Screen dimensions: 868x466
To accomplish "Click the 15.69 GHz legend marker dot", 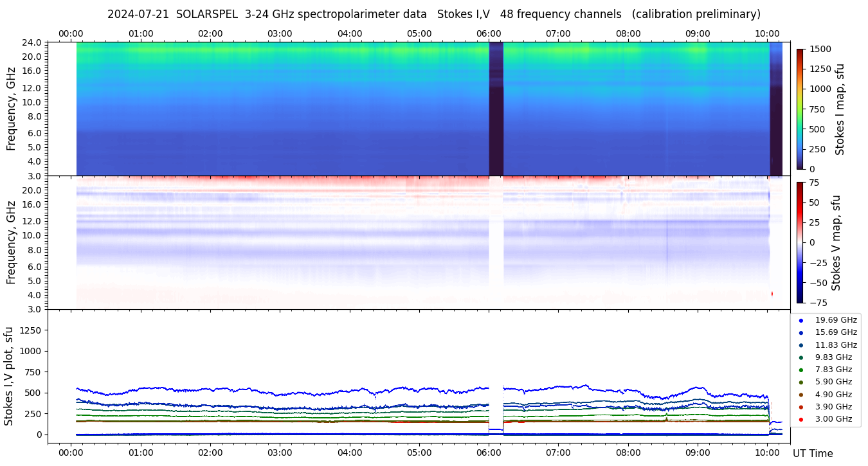I will click(800, 332).
